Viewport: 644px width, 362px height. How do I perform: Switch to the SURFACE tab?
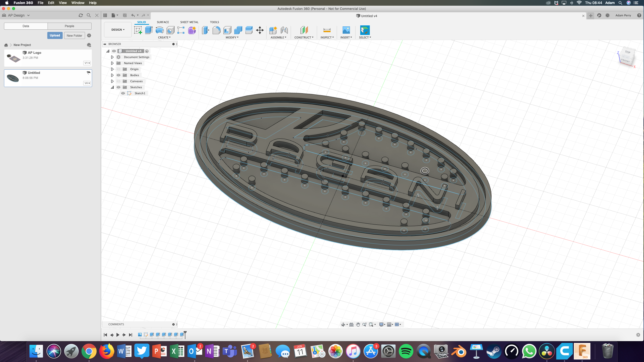(163, 22)
